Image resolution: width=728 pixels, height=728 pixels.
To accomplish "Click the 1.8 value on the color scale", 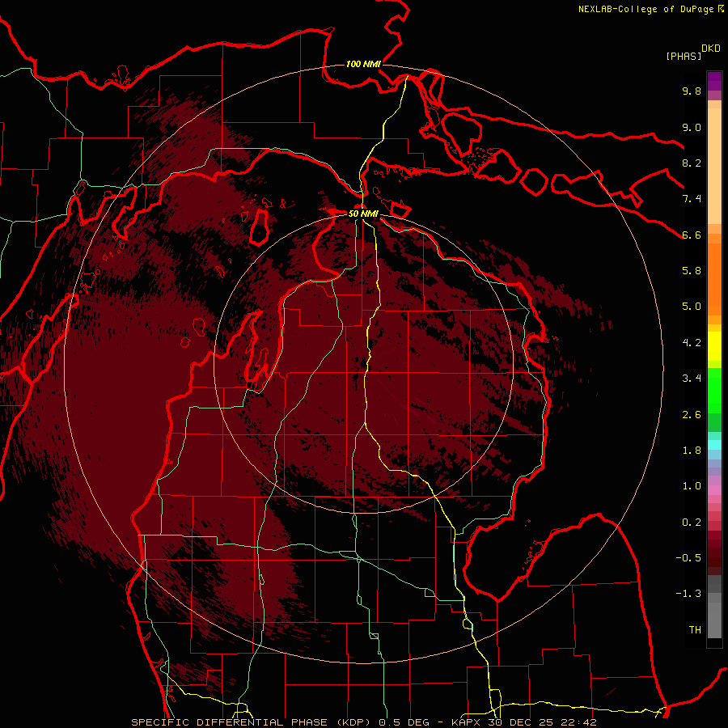I will click(x=692, y=451).
